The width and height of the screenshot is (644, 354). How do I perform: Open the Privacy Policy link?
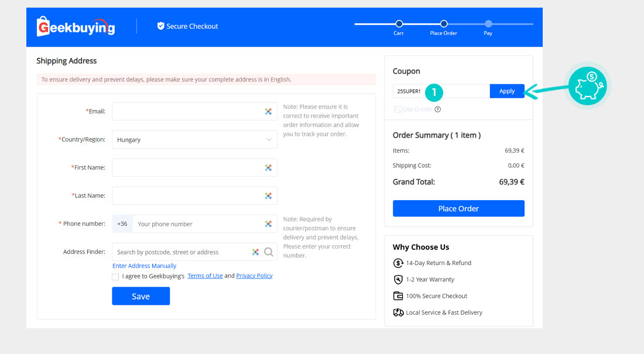click(254, 276)
